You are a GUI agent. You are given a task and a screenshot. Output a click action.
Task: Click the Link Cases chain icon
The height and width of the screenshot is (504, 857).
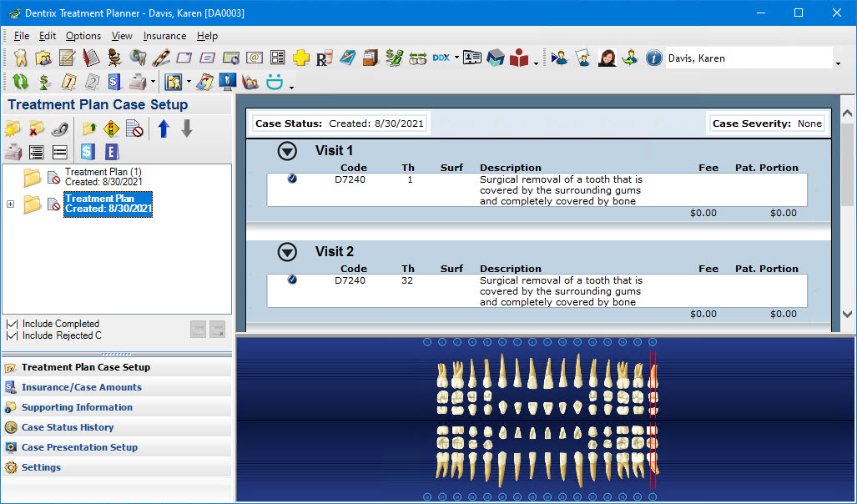click(58, 129)
